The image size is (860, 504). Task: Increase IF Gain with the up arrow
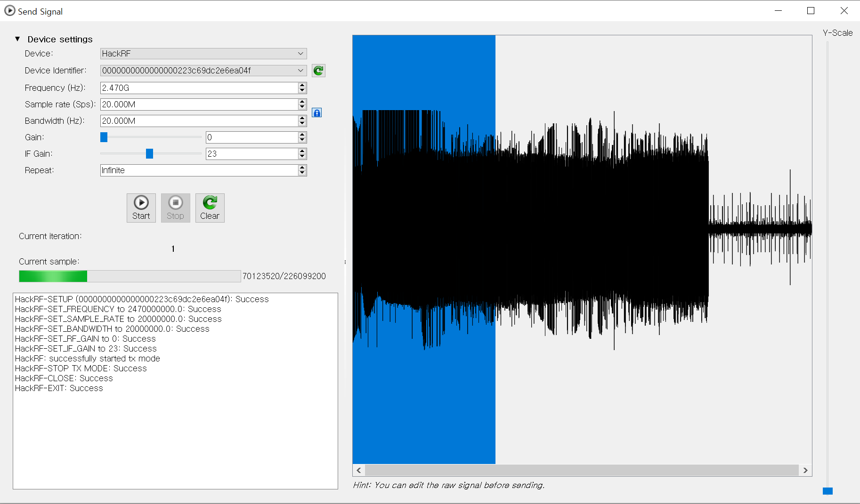[302, 151]
